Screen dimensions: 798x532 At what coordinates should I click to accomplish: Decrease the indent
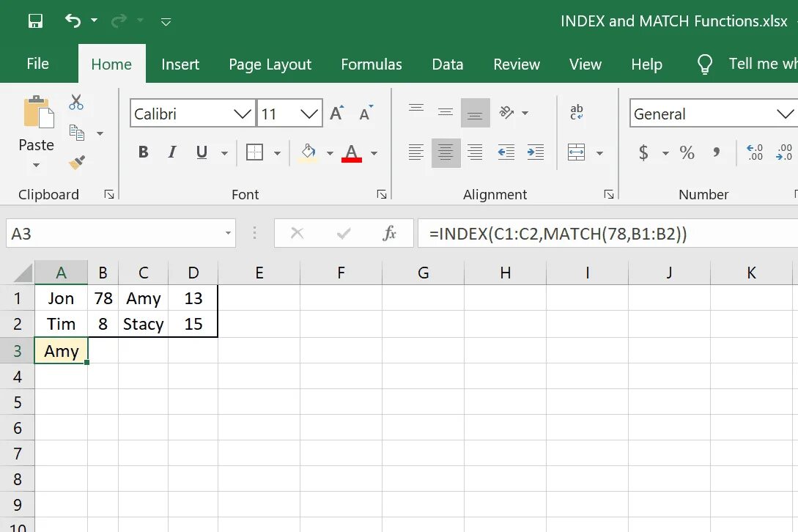pos(506,152)
